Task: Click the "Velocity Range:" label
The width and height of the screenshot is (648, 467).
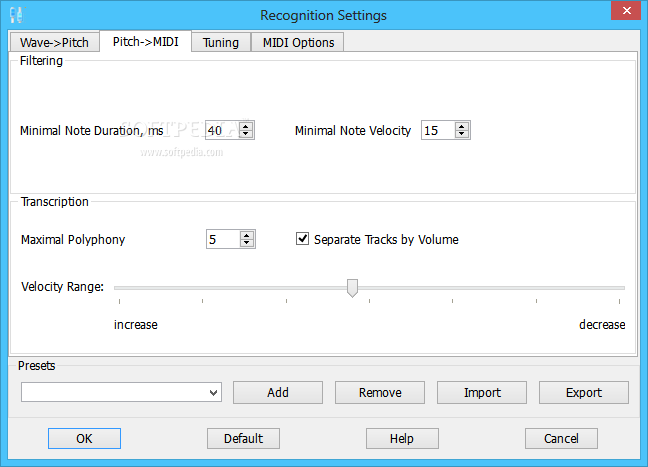Action: pyautogui.click(x=62, y=287)
